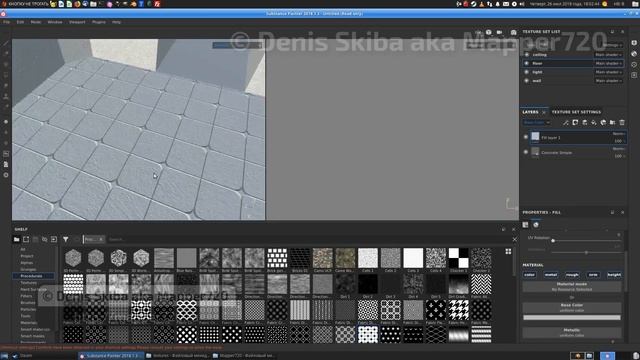Open the Edit menu
Screen dimensions: 640x360
[20, 22]
